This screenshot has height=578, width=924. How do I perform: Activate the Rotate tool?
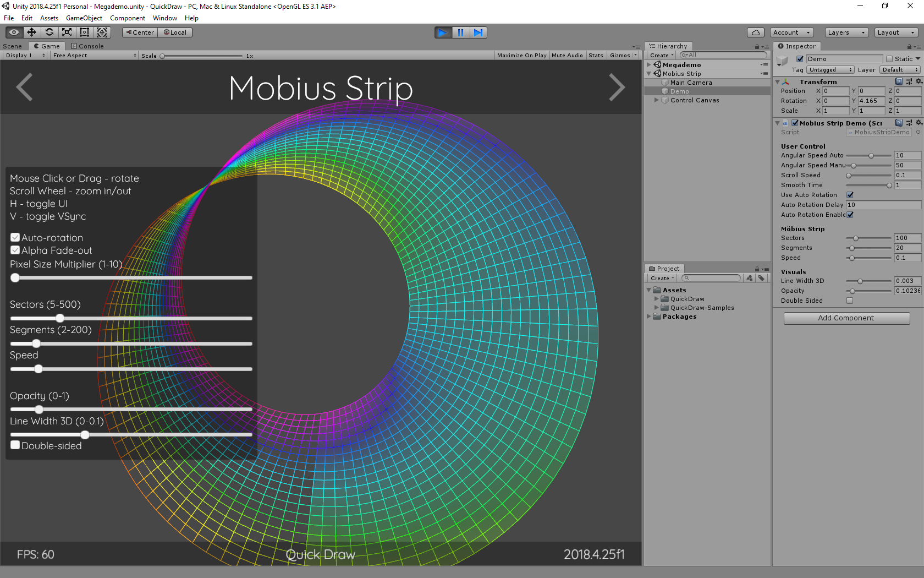pos(49,32)
